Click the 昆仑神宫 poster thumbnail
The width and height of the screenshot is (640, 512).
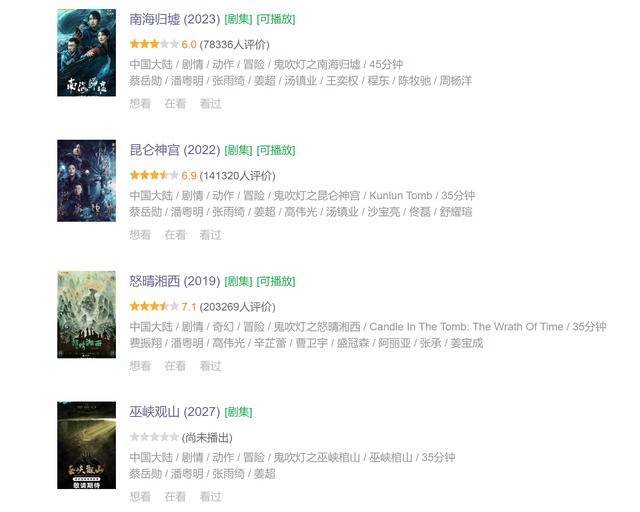click(x=87, y=181)
